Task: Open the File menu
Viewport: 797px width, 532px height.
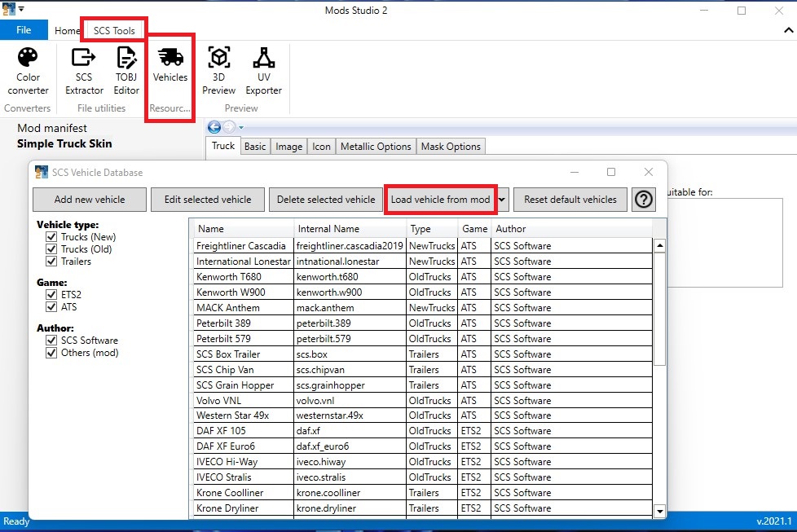Action: pos(24,30)
